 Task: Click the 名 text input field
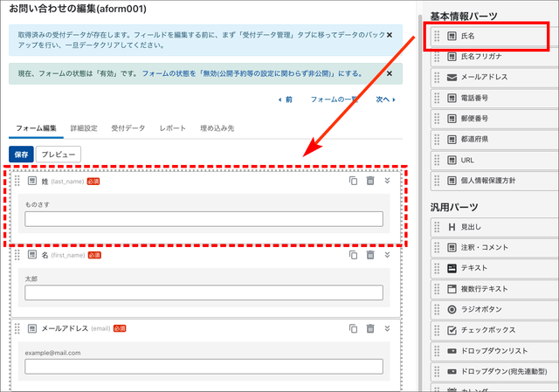[204, 292]
